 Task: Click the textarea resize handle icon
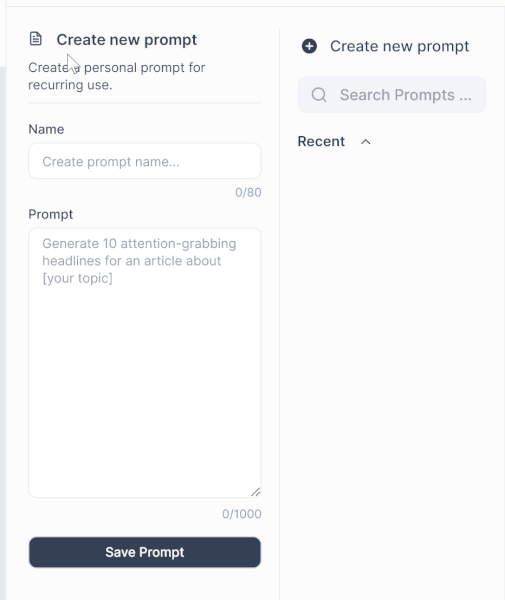256,492
